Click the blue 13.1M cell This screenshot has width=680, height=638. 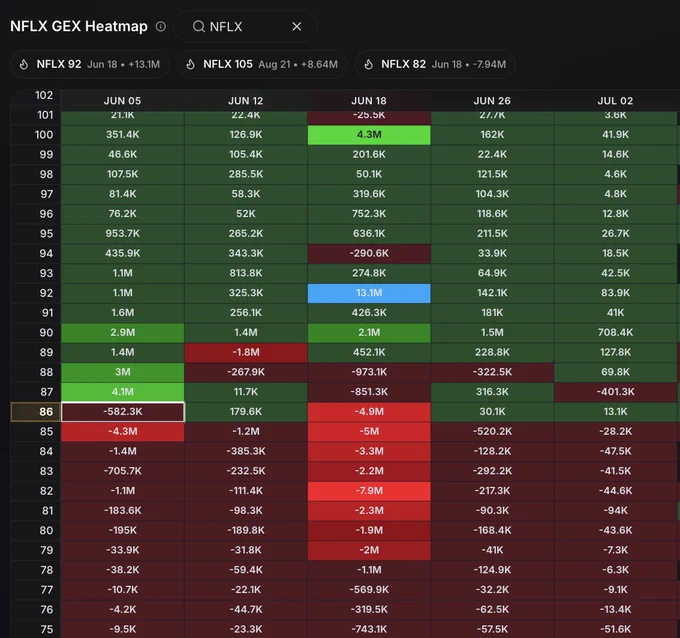[369, 293]
